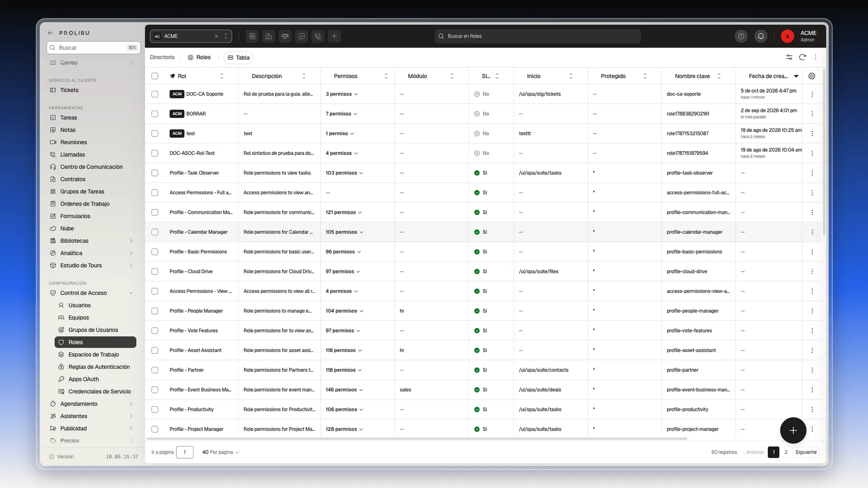Check the Profile - Calendar Manager checkbox
The image size is (868, 488).
tap(155, 232)
